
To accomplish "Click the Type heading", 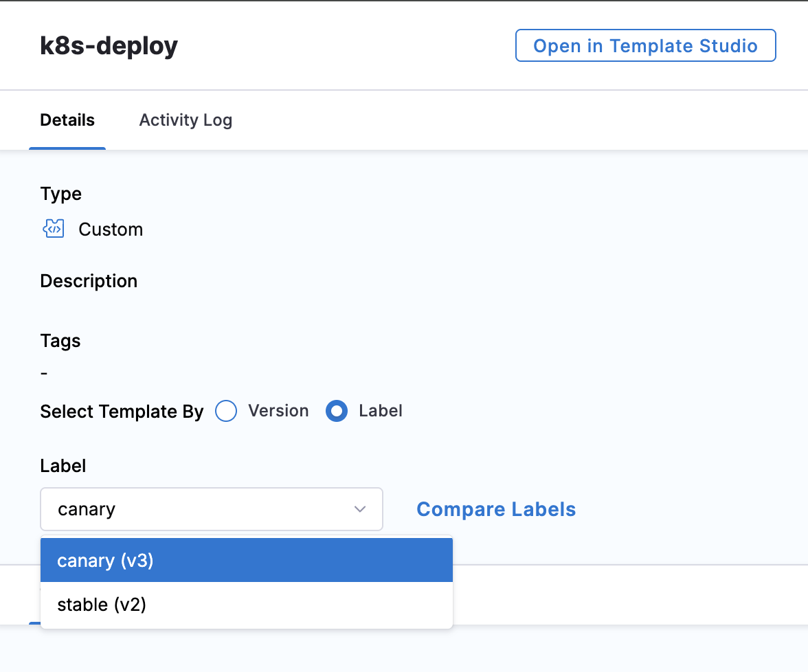I will tap(60, 194).
